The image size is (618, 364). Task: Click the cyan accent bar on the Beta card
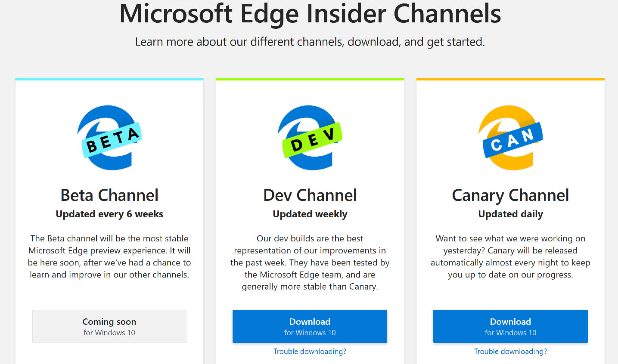pos(109,79)
